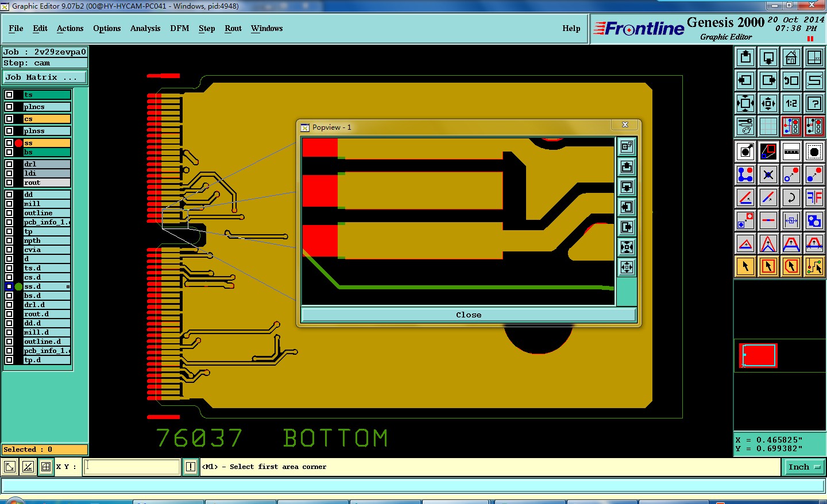Screen dimensions: 827x504
Task: Click the question mark help icon
Action: (814, 103)
